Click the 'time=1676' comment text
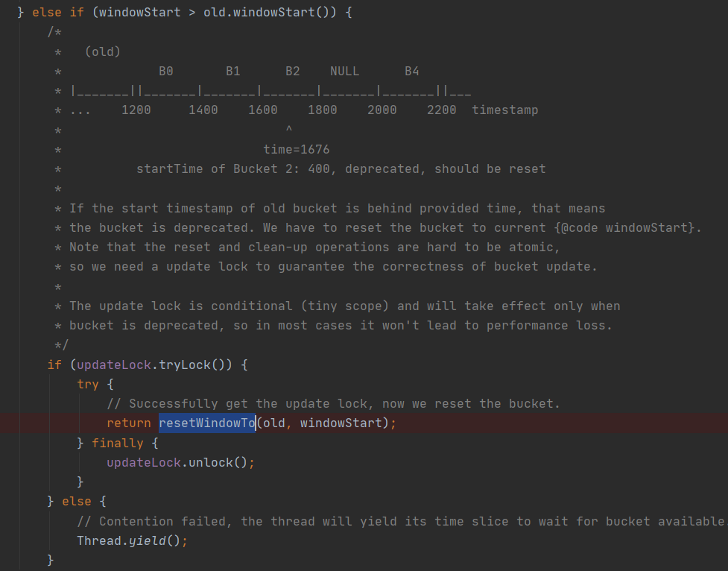The image size is (728, 571). [297, 149]
